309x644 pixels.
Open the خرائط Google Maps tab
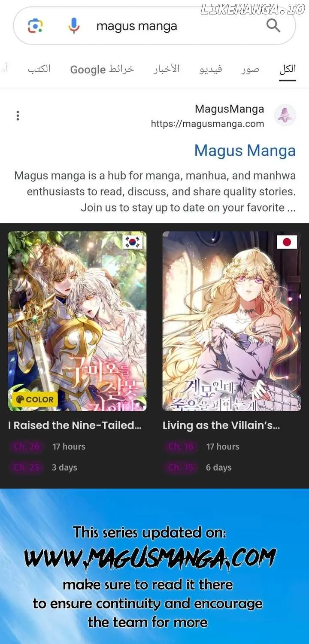pyautogui.click(x=102, y=70)
